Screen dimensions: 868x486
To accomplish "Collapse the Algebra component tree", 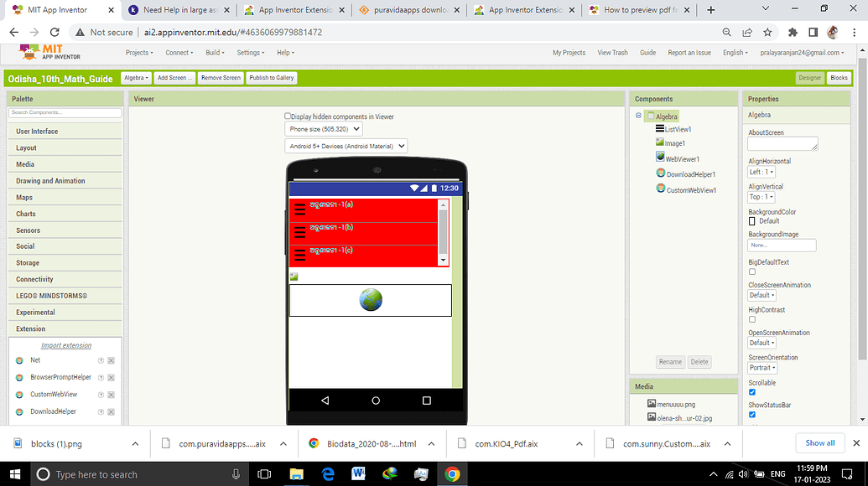I will 638,116.
